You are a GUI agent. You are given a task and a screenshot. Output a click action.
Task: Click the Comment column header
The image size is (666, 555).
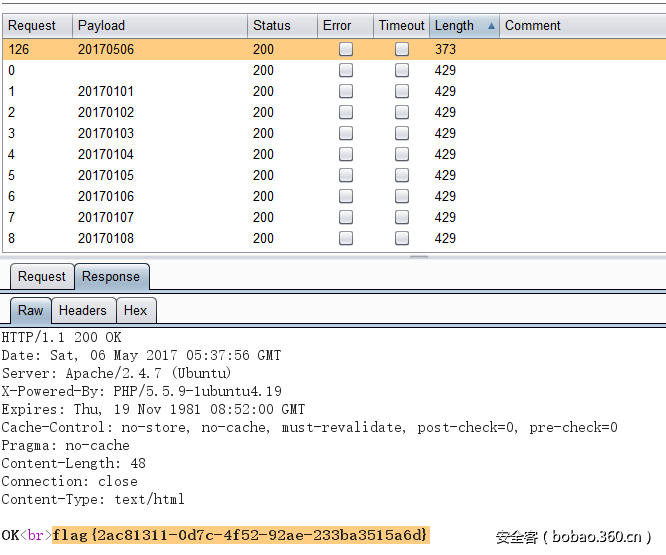(x=532, y=26)
